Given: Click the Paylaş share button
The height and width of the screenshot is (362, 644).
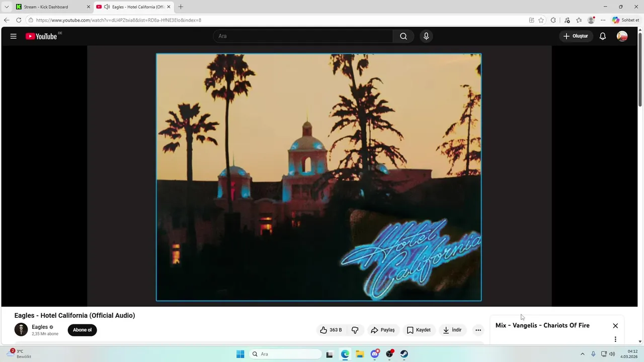Looking at the screenshot, I should (x=382, y=330).
